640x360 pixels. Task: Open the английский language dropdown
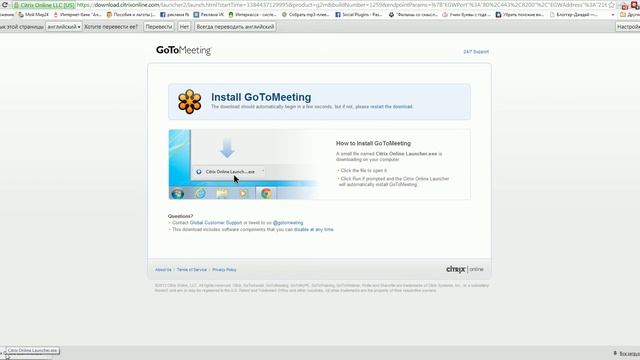click(64, 27)
